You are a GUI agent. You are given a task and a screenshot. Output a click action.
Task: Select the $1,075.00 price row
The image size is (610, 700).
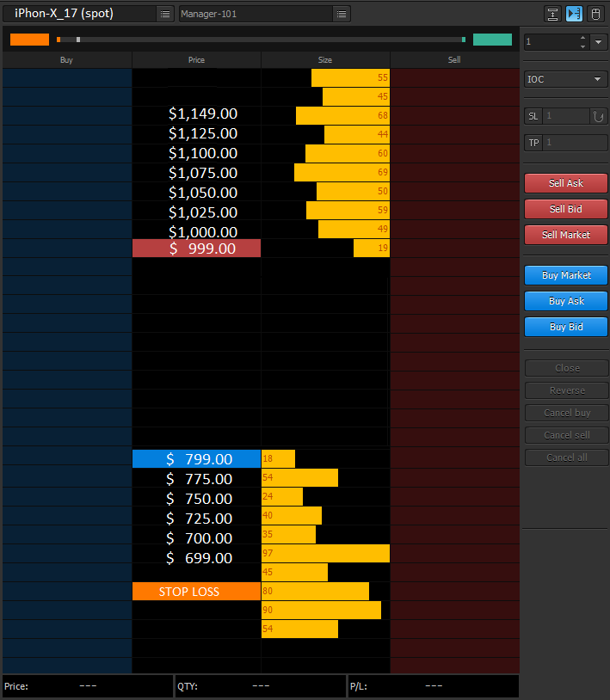(x=203, y=173)
